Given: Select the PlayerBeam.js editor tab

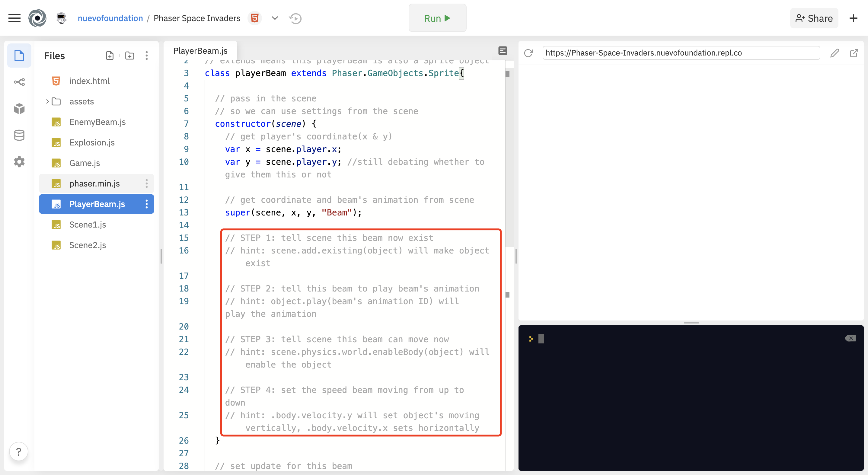Looking at the screenshot, I should (200, 51).
